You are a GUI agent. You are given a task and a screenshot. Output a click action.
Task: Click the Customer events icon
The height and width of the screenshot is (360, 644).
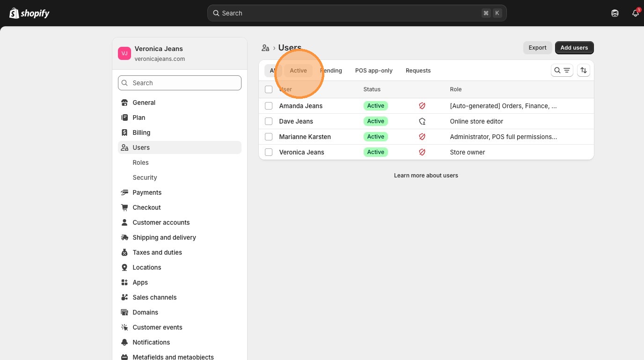click(124, 327)
